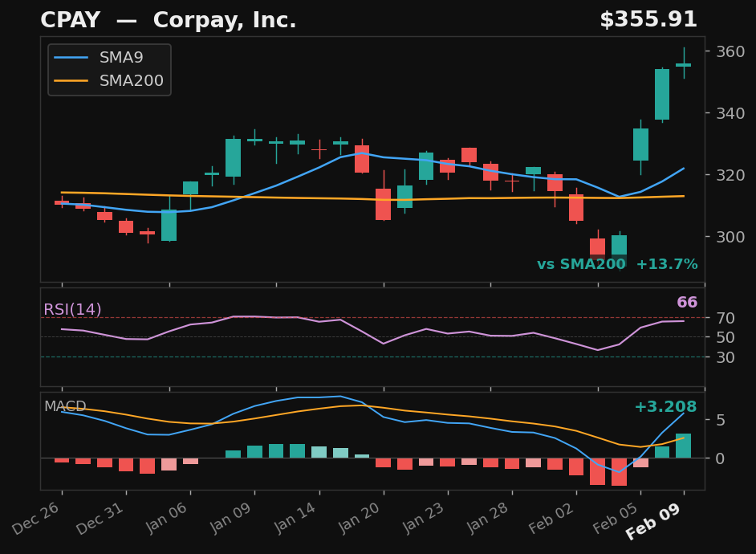Click the 360 price axis label
This screenshot has height=554, width=756.
click(730, 51)
